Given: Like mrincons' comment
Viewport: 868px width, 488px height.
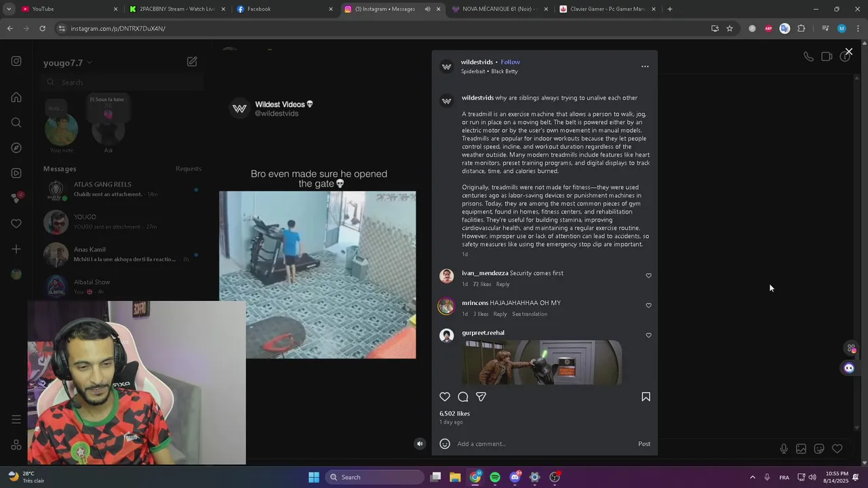Looking at the screenshot, I should [648, 306].
